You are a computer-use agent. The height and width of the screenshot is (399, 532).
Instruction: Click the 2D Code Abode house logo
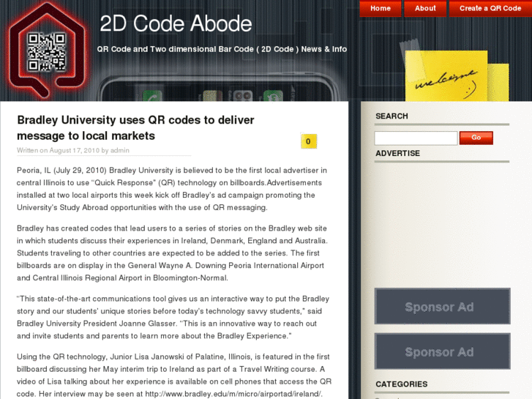coord(47,51)
